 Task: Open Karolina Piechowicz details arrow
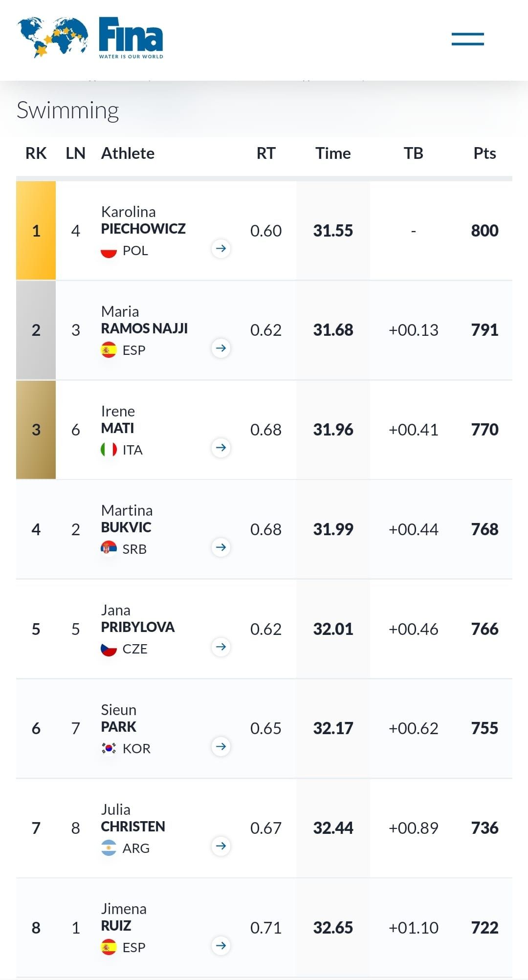coord(221,249)
